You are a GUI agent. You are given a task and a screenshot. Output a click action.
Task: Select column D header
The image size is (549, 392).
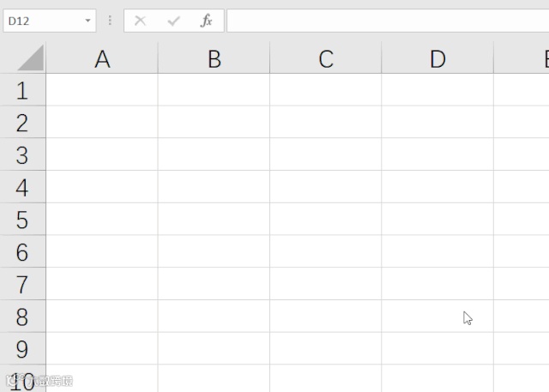437,58
